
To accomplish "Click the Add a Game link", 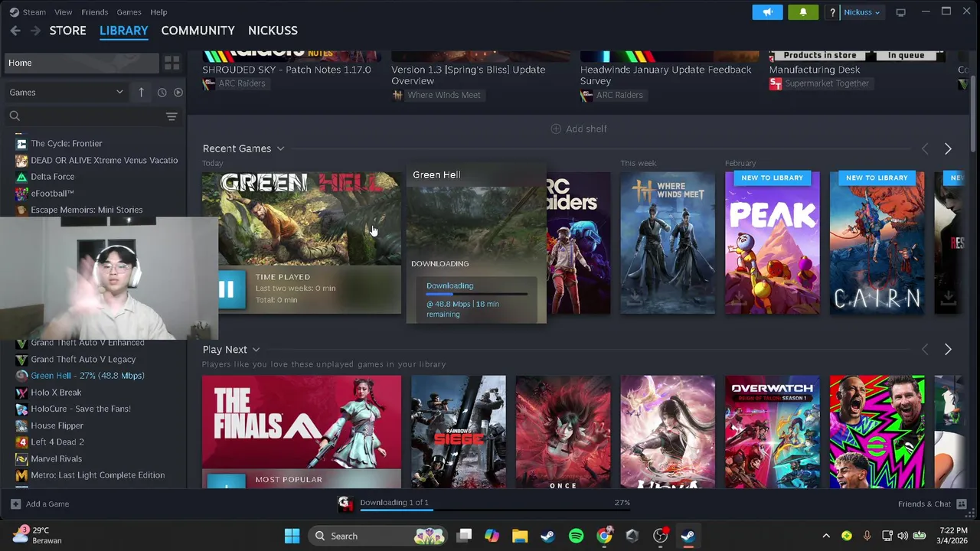I will point(47,504).
